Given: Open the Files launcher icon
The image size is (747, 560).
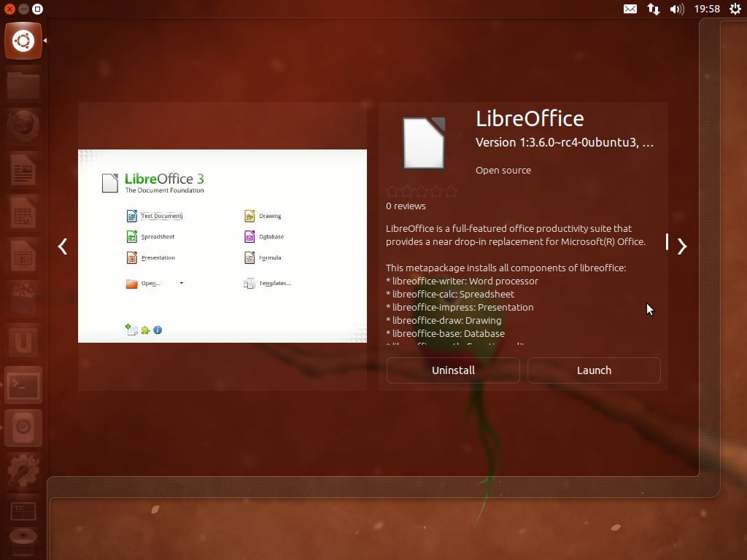Looking at the screenshot, I should [x=23, y=85].
